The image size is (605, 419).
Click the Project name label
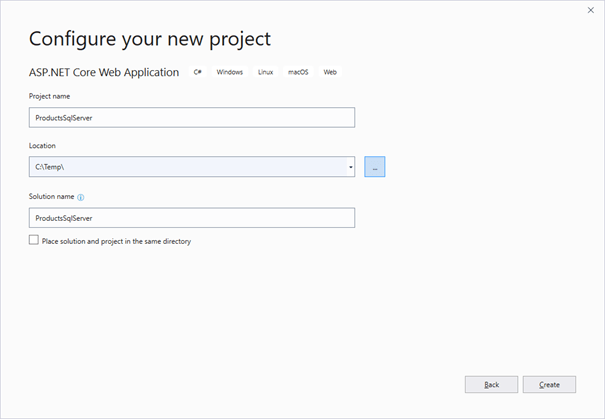49,96
